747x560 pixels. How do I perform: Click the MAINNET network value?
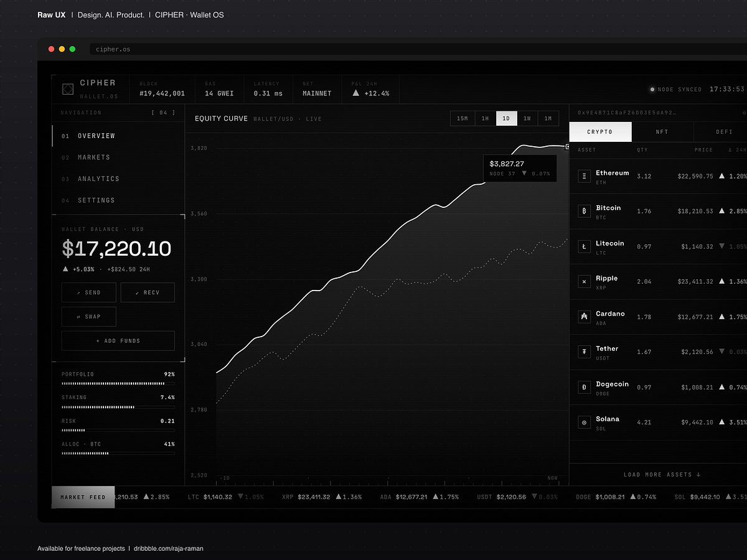click(x=317, y=93)
